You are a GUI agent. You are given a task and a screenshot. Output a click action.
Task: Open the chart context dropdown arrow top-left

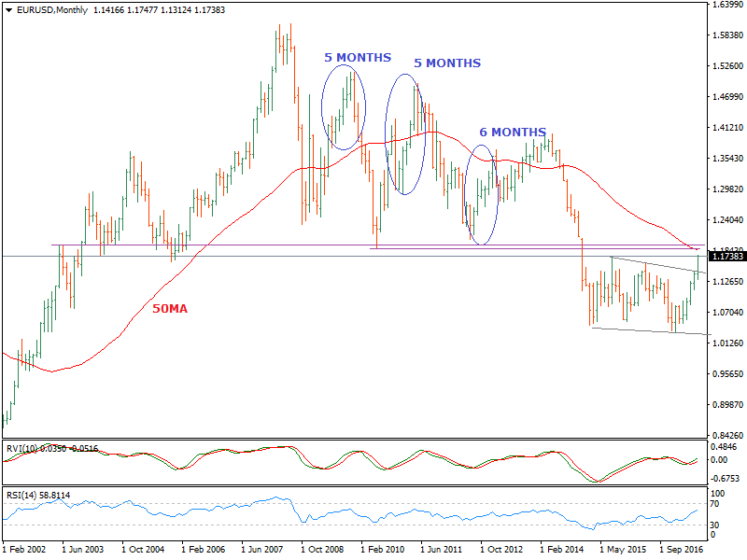click(9, 8)
